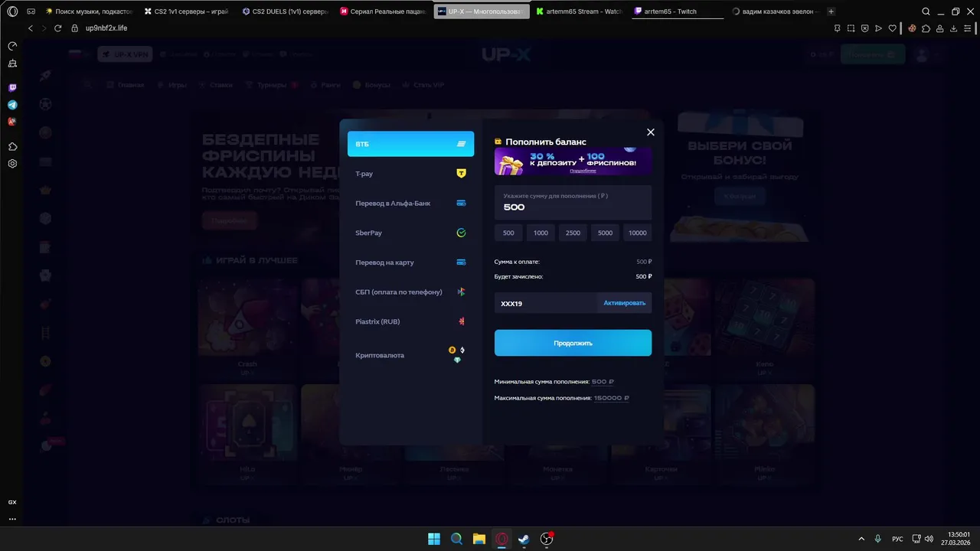Click maximum deposit value 150000 ₽
Image resolution: width=980 pixels, height=551 pixels.
pos(611,398)
